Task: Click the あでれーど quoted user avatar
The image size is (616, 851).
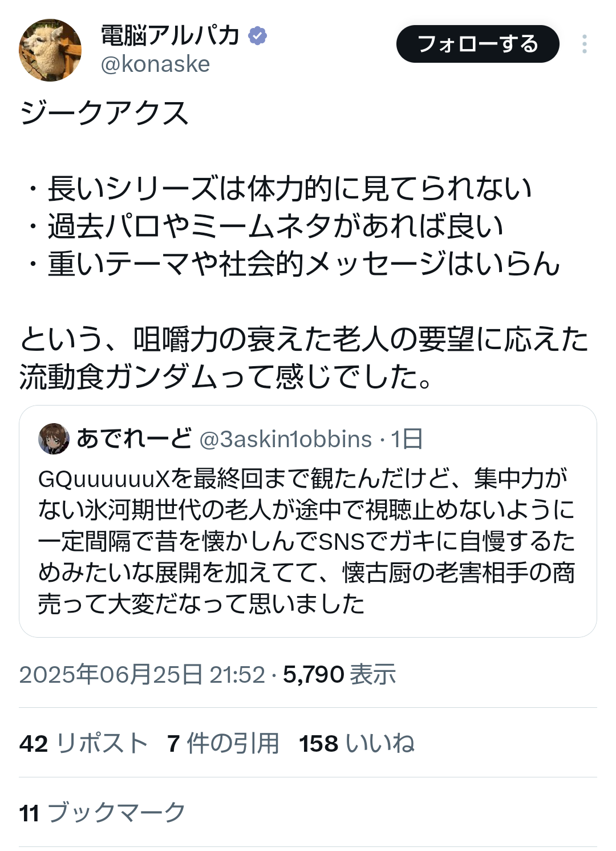Action: pos(54,439)
